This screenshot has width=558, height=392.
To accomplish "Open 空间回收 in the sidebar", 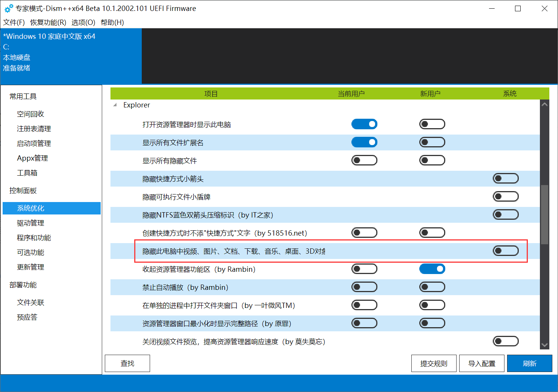I will (30, 113).
